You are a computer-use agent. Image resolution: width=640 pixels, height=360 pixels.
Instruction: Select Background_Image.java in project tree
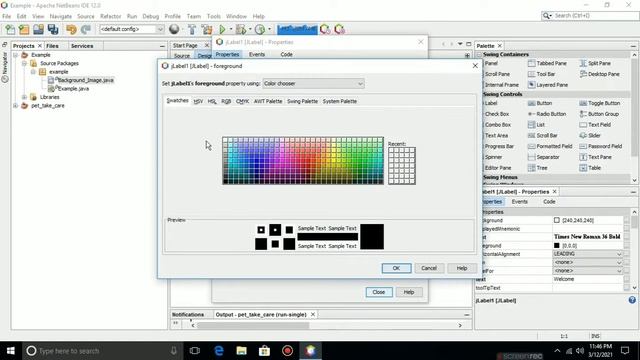point(85,80)
